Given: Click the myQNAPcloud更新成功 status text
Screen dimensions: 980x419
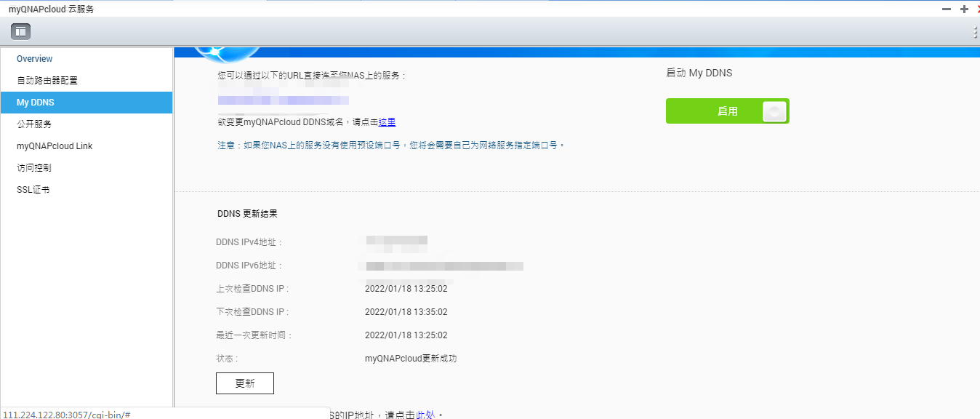Looking at the screenshot, I should click(411, 359).
